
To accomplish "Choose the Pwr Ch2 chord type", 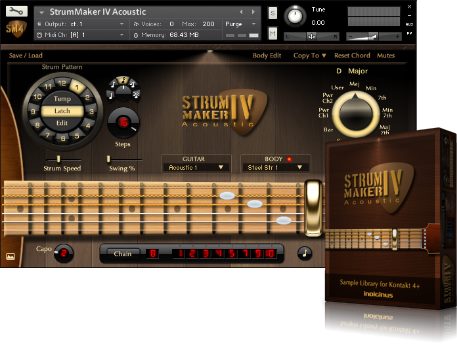I will pos(327,98).
